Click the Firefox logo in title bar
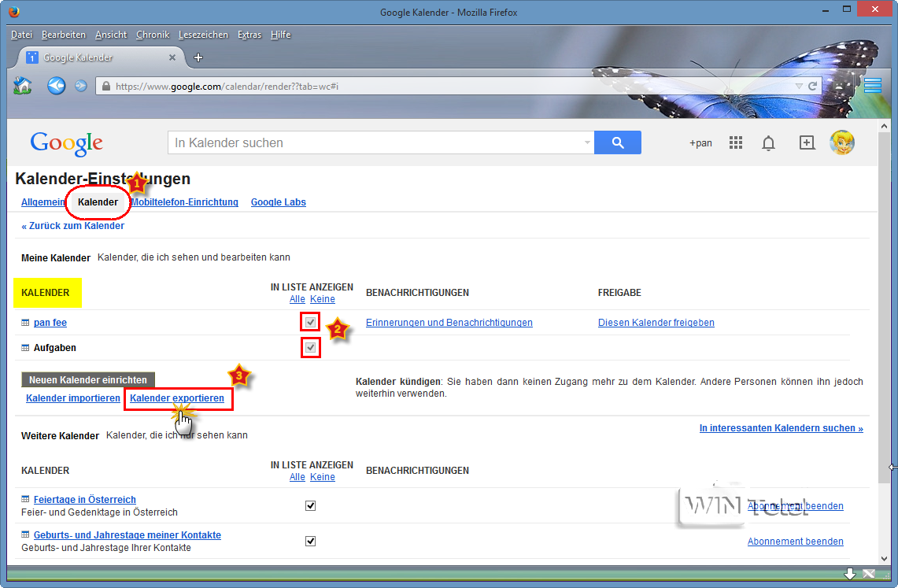The image size is (898, 588). [x=14, y=12]
